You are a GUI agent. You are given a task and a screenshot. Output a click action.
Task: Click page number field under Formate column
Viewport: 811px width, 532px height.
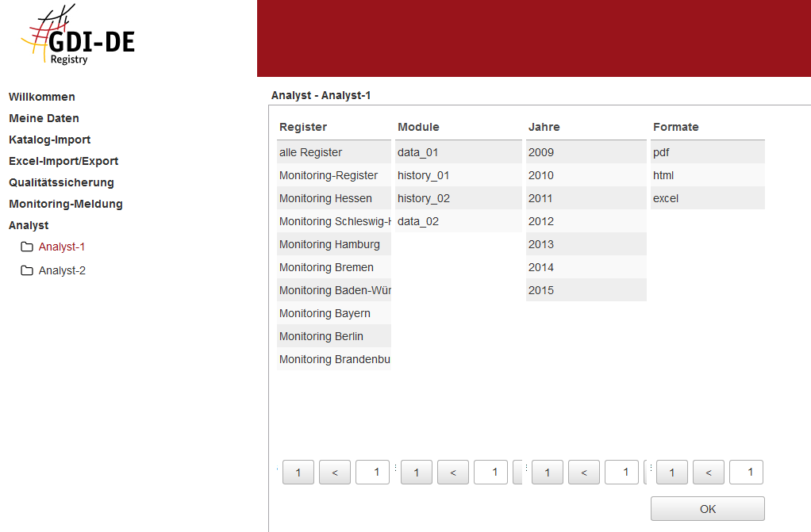pos(746,473)
